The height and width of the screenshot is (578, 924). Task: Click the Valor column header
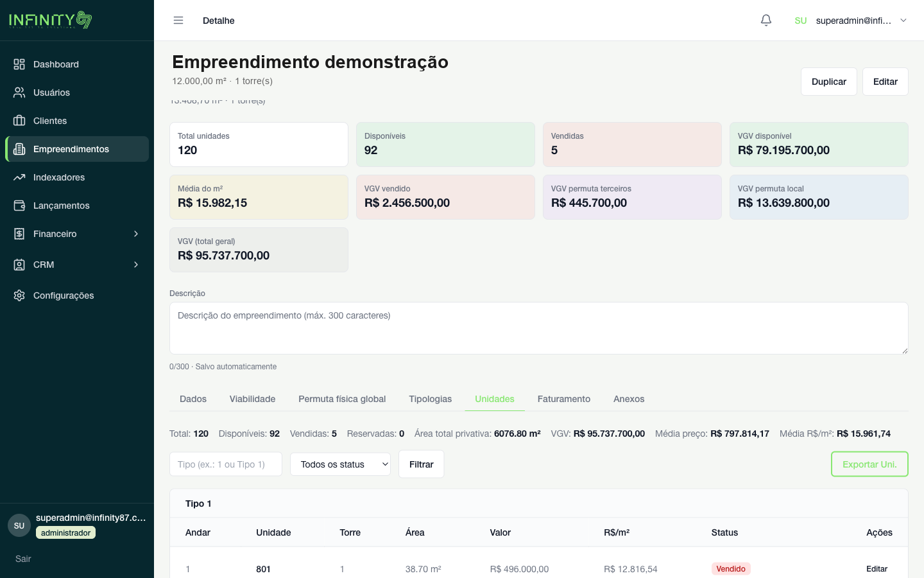coord(501,532)
